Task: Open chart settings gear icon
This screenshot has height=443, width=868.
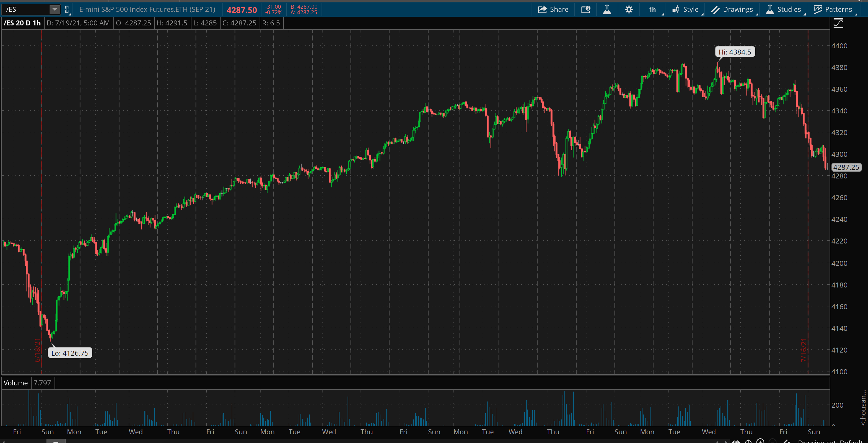Action: coord(629,9)
